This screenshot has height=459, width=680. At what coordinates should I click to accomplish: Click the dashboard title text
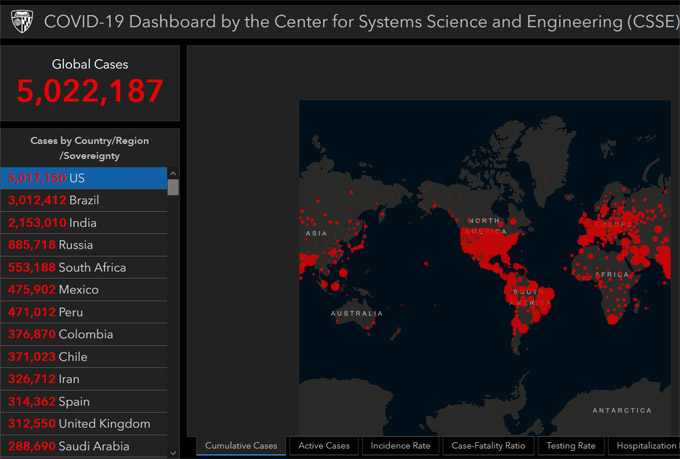(362, 22)
